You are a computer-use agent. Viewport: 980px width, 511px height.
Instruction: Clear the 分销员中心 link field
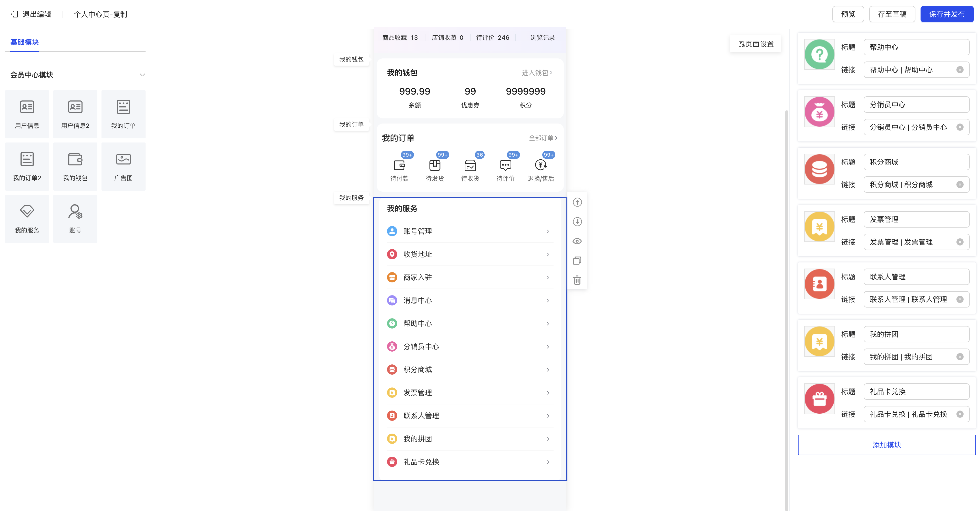[960, 127]
